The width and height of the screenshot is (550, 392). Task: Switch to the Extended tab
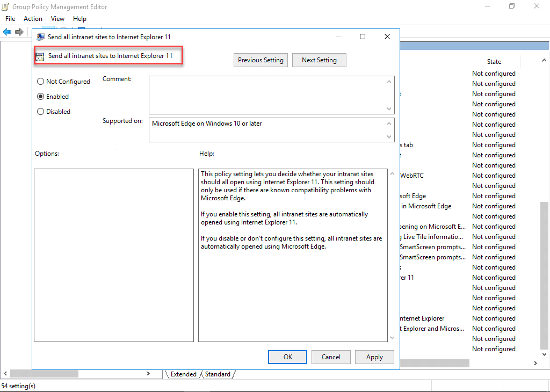tap(183, 374)
